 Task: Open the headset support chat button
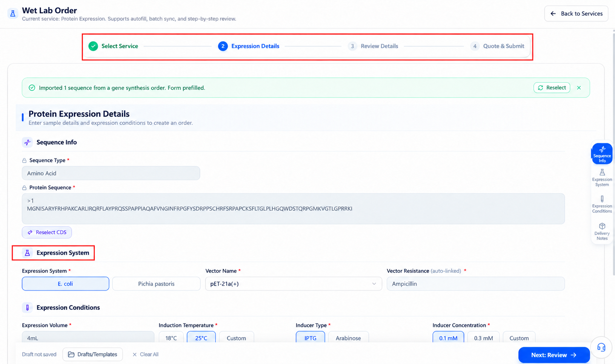pos(601,347)
